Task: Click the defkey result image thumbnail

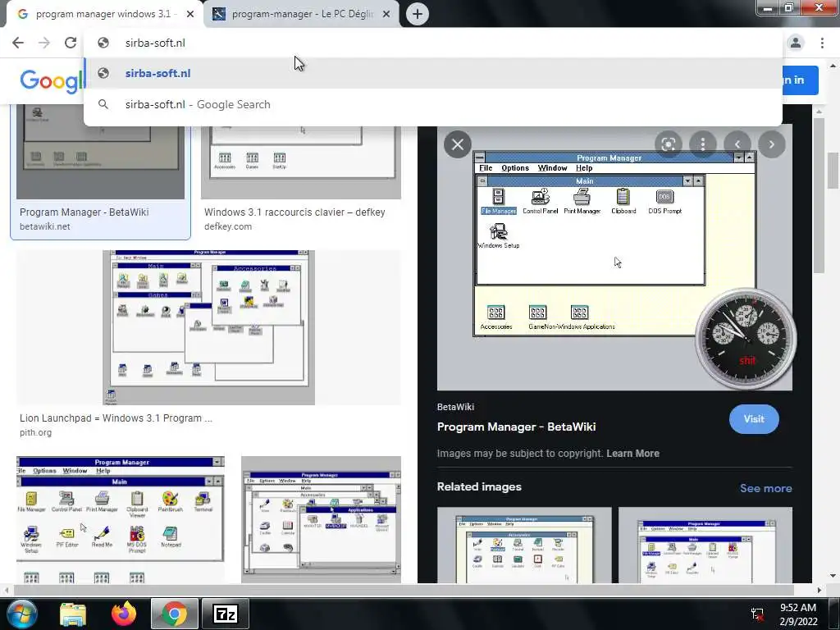Action: click(x=300, y=162)
